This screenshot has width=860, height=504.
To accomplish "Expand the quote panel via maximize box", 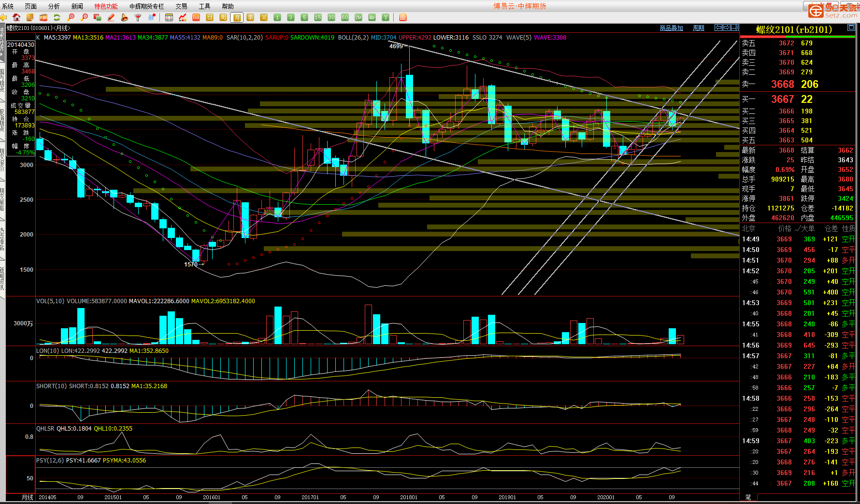I will (851, 28).
